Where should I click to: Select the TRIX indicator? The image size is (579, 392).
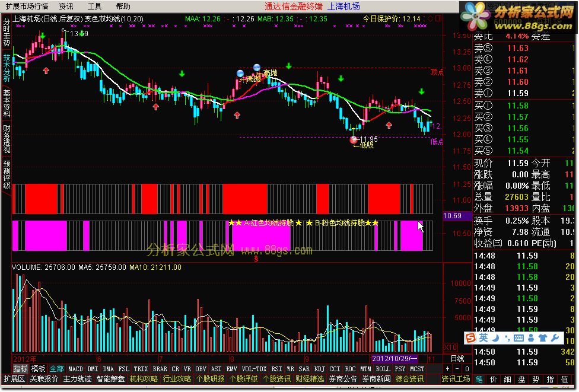141,369
